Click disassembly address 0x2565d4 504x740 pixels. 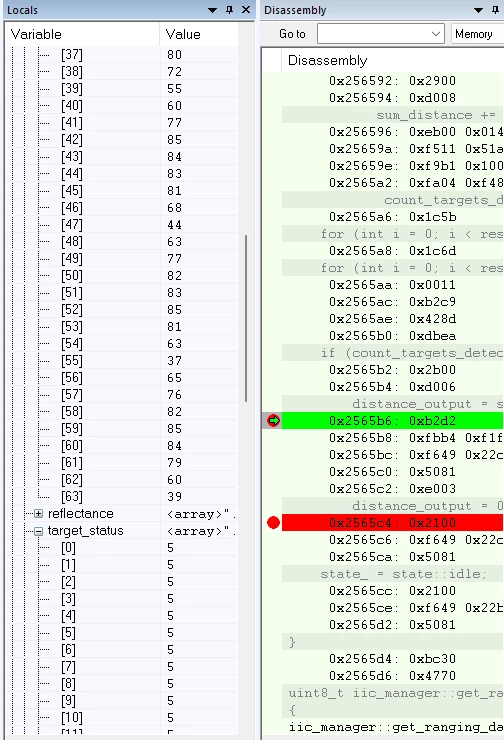363,658
